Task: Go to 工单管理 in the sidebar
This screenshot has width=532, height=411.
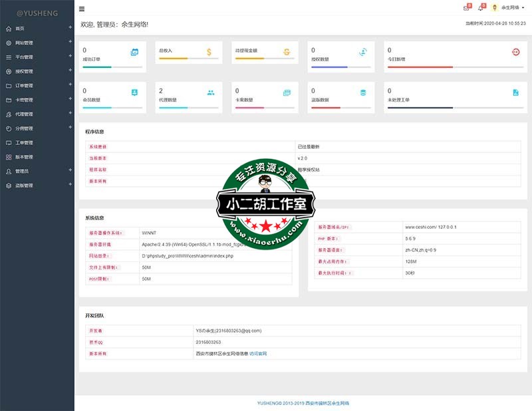Action: [x=24, y=143]
